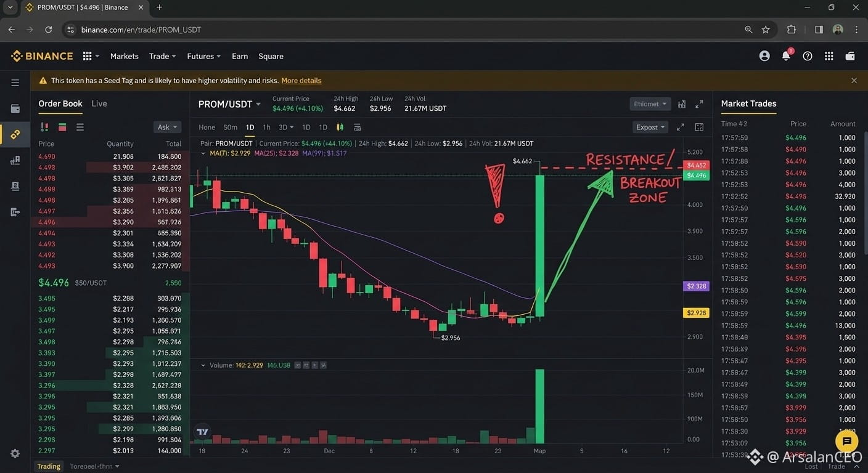Open the settings gear in the left sidebar

click(x=15, y=453)
